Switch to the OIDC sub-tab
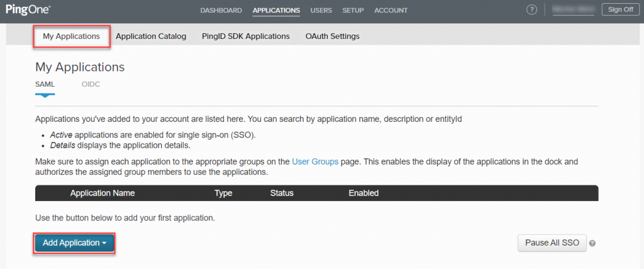The width and height of the screenshot is (644, 269). [x=91, y=85]
